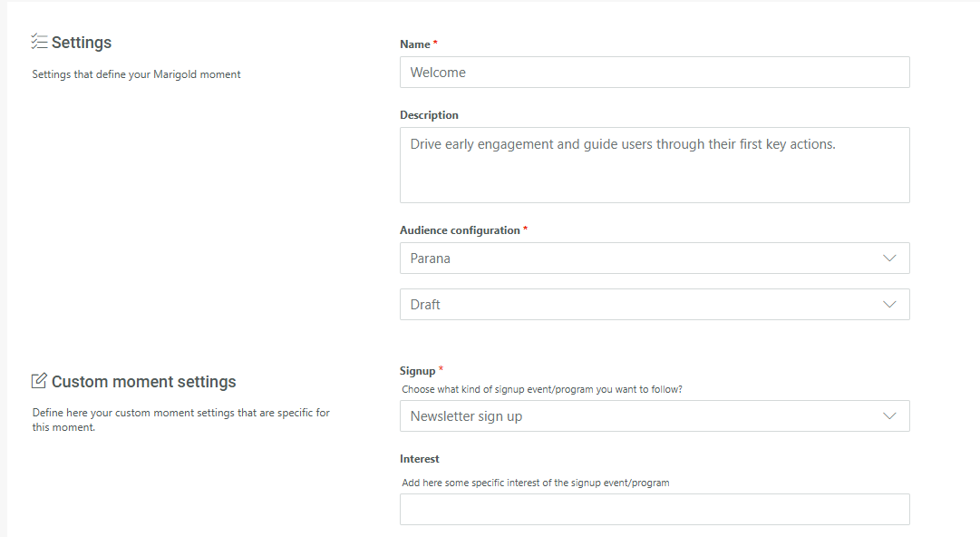Click the Interest field label
This screenshot has height=537, width=980.
pyautogui.click(x=419, y=459)
